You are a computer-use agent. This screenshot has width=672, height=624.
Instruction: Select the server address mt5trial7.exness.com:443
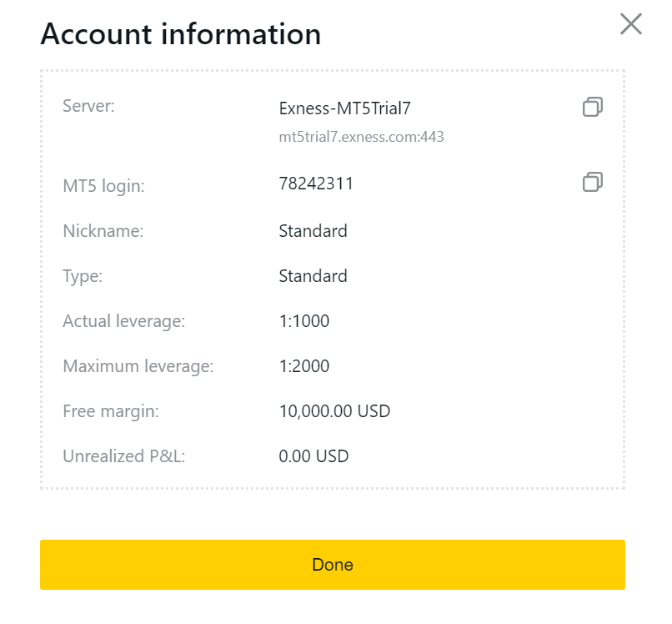point(361,137)
